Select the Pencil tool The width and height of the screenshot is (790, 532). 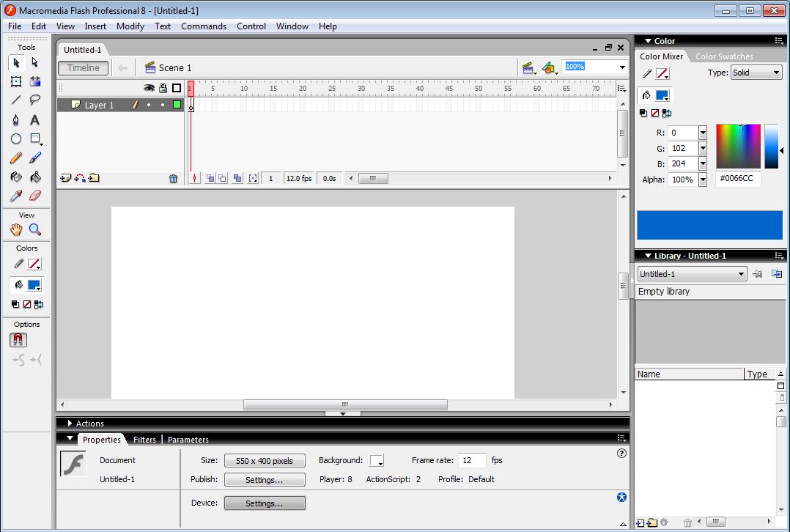[16, 158]
